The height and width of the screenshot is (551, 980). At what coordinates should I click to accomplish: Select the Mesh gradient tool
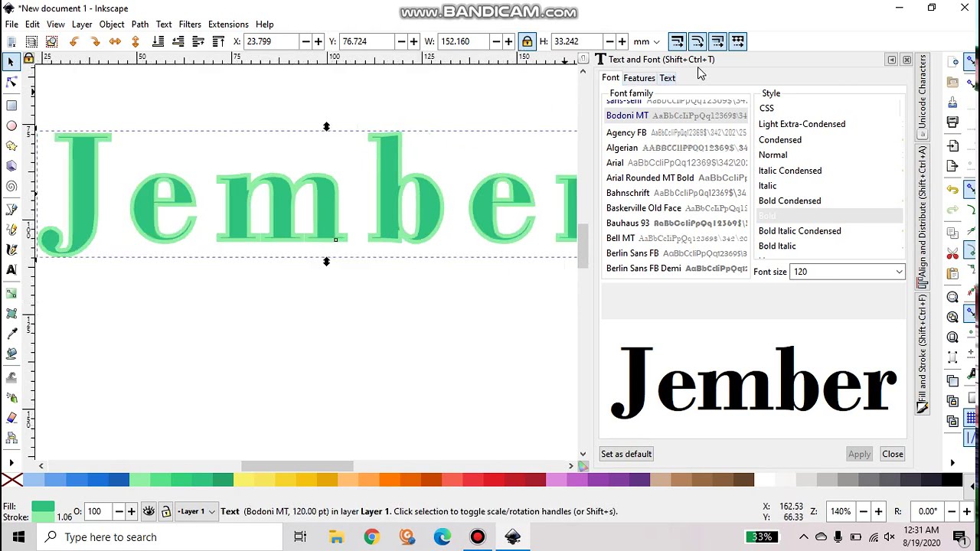[x=11, y=313]
